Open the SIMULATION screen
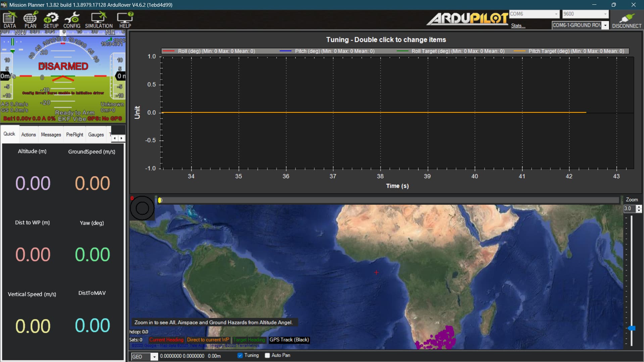Viewport: 644px width, 362px height. tap(99, 20)
